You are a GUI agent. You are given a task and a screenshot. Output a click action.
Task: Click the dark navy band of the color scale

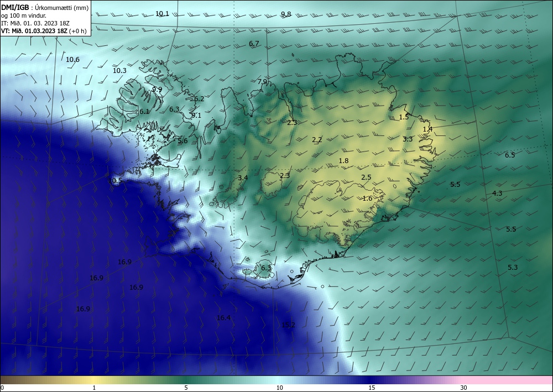[371, 380]
